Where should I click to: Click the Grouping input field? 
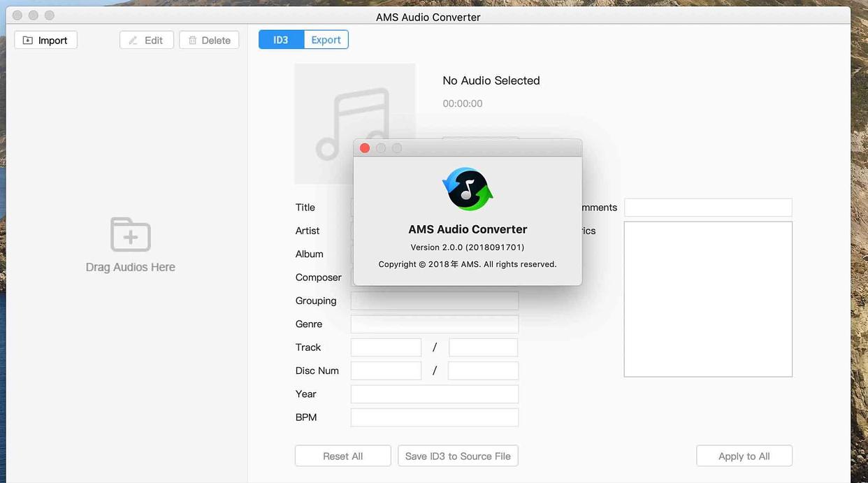[x=435, y=301]
